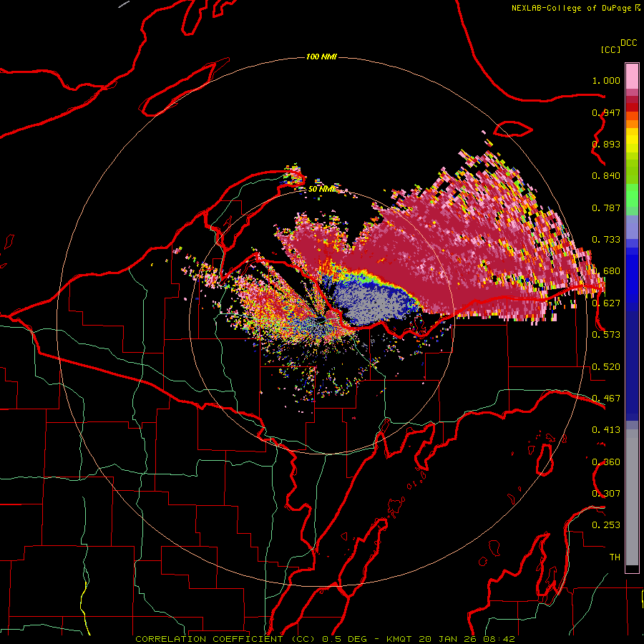Click the 0.627 value on the color scale
This screenshot has height=644, width=644.
coord(606,303)
